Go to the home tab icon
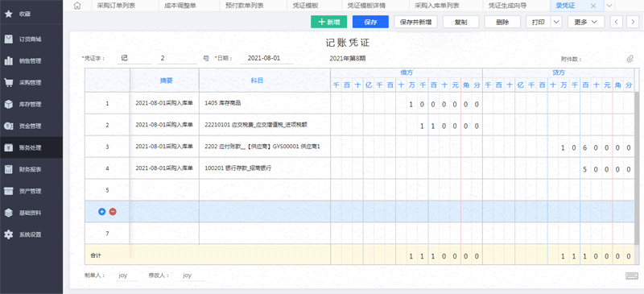The height and width of the screenshot is (294, 644). click(x=76, y=6)
